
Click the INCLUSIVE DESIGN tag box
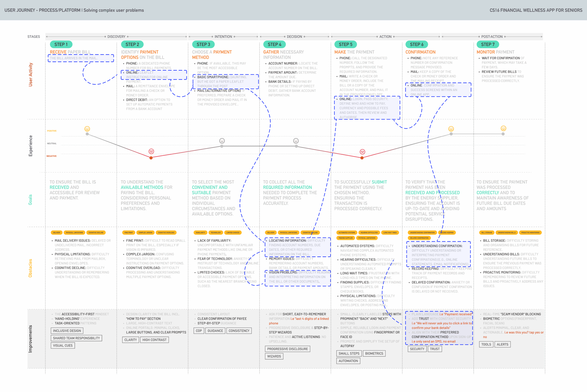[67, 331]
